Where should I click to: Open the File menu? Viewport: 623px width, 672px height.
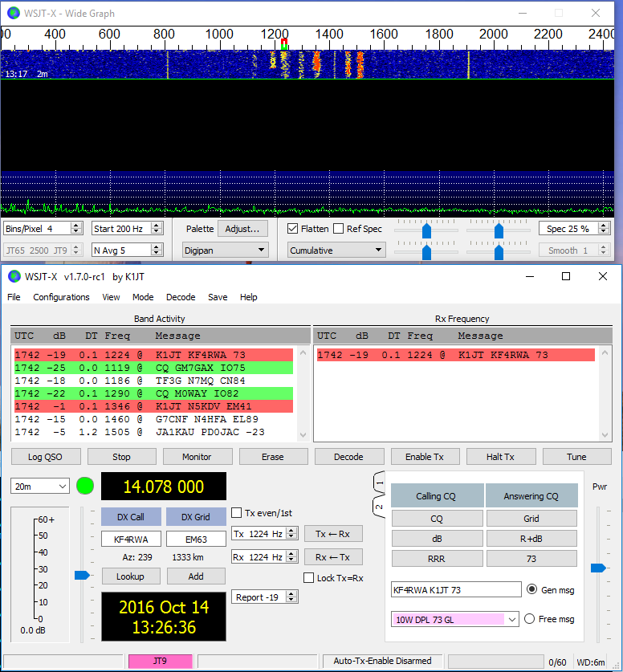(x=14, y=297)
